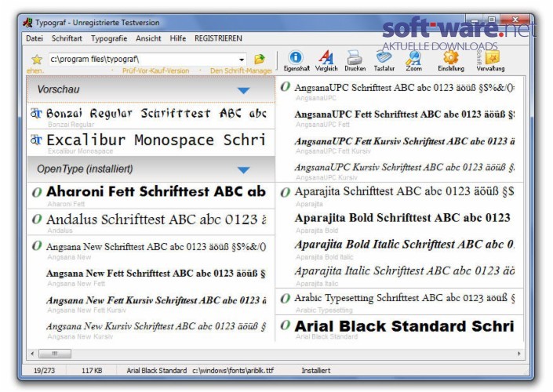The image size is (553, 392).
Task: Click the OpenType icon beside Arabic Typesetting
Action: click(286, 299)
